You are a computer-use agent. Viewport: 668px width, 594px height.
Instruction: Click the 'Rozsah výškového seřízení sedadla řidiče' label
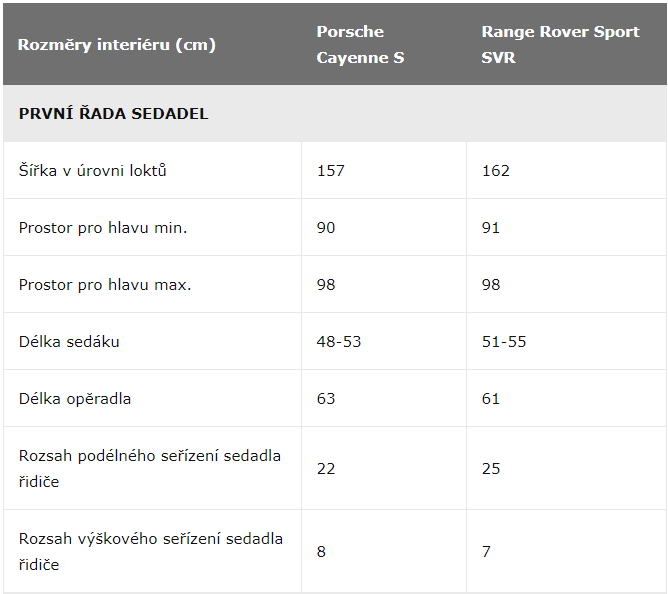click(151, 551)
